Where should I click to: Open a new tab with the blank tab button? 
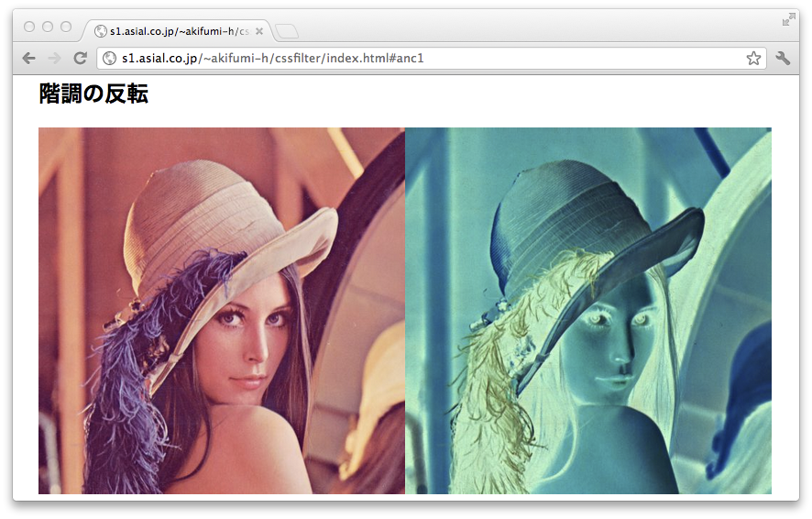287,32
